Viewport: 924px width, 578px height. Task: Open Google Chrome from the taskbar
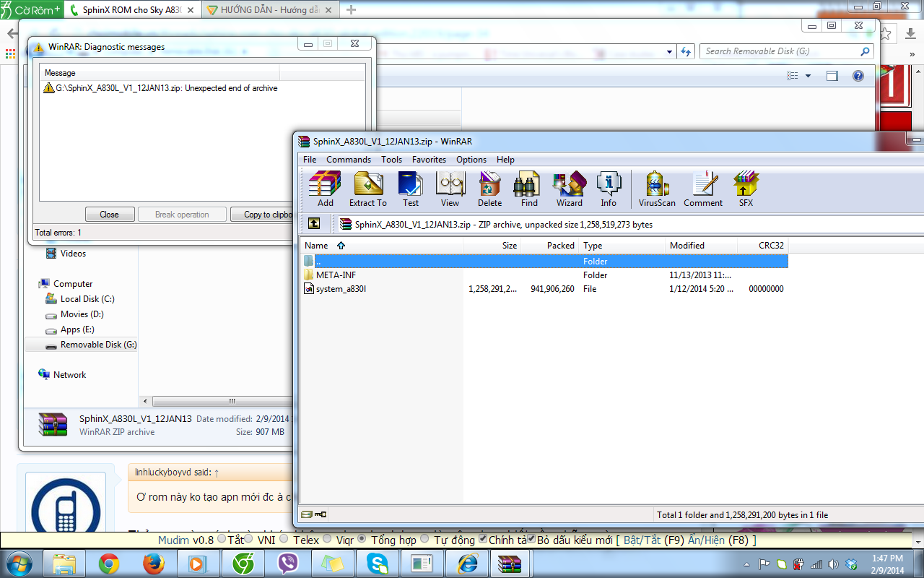coord(109,564)
